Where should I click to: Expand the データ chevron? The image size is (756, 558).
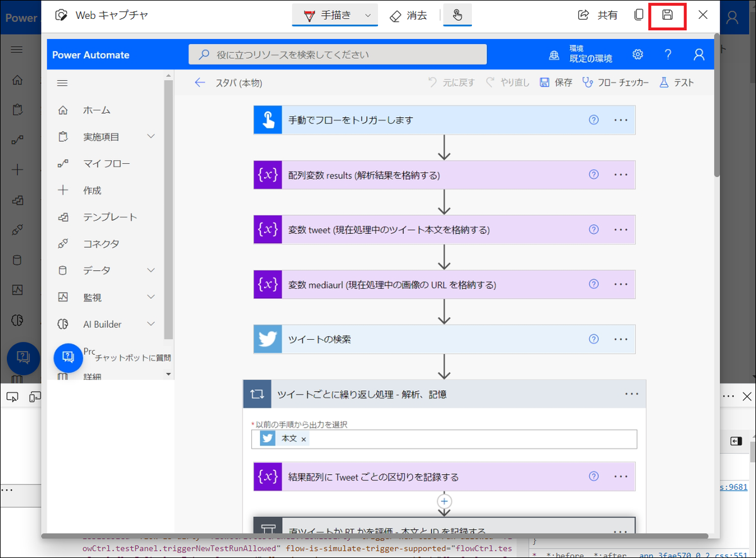[151, 270]
